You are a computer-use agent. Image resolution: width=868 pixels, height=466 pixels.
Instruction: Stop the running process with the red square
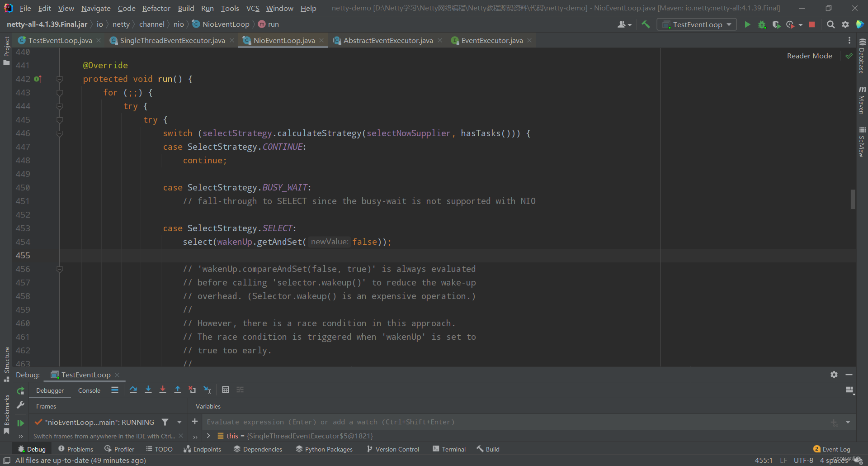tap(812, 24)
